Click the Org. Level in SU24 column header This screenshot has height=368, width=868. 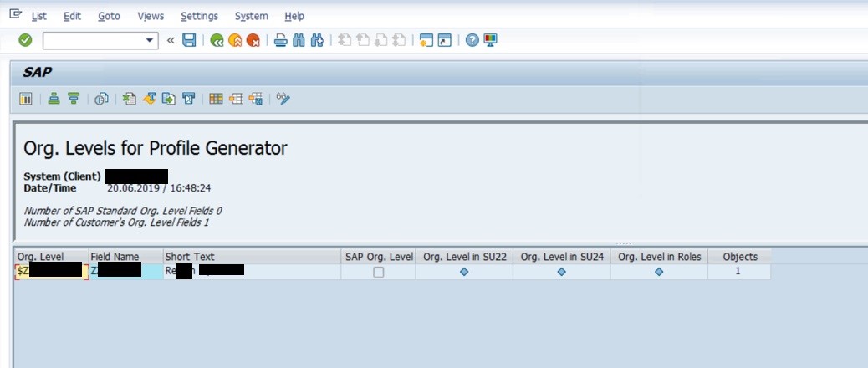[x=561, y=257]
